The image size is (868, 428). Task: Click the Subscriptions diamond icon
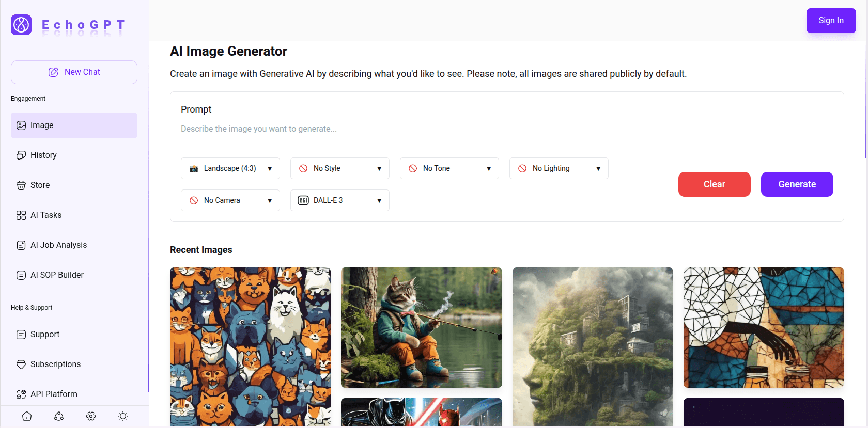pos(21,364)
